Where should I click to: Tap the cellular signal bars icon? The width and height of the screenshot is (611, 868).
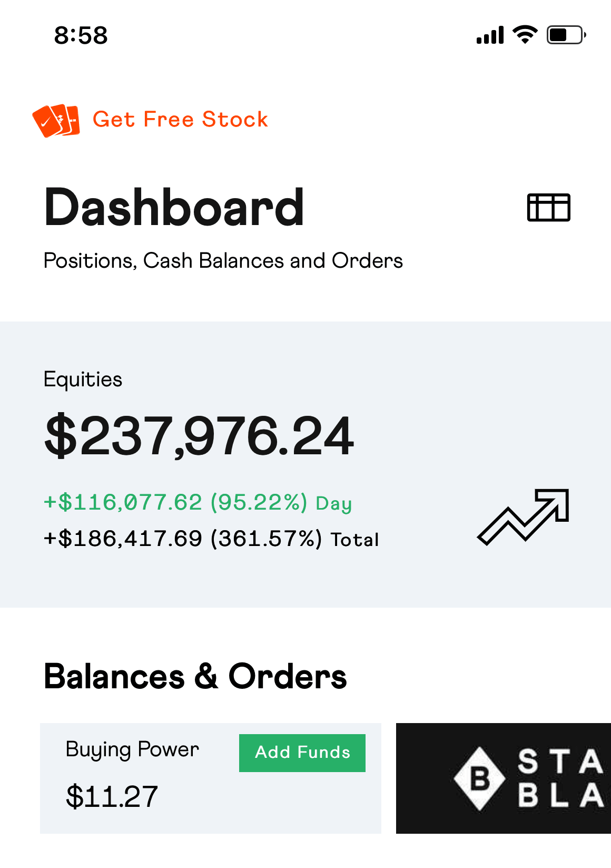[x=490, y=35]
